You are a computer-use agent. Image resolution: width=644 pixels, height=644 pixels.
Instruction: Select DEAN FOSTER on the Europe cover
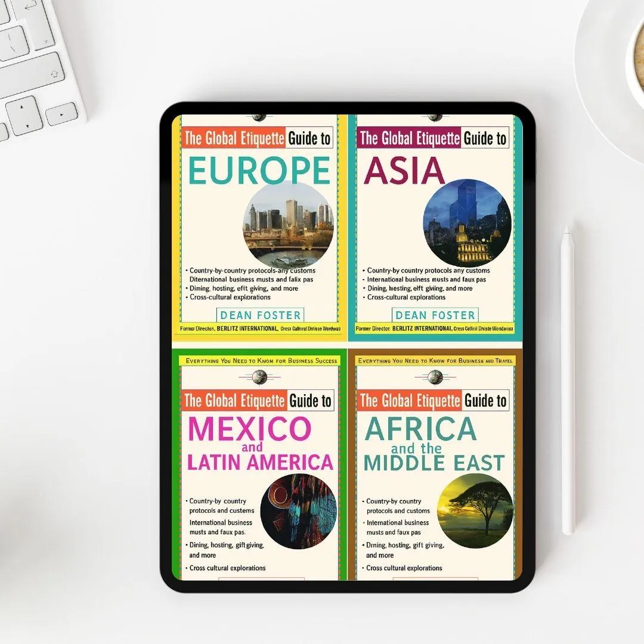(260, 315)
